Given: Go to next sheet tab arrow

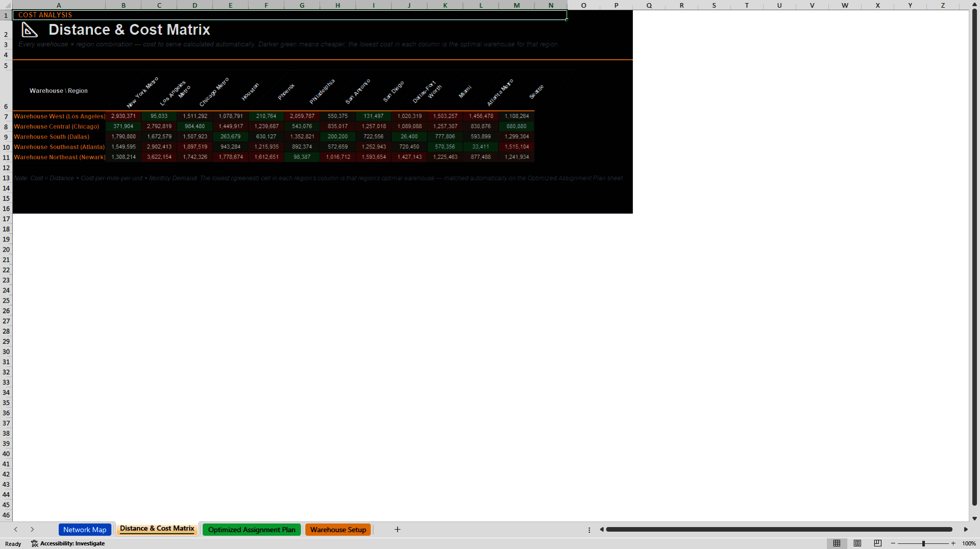Looking at the screenshot, I should [x=32, y=530].
